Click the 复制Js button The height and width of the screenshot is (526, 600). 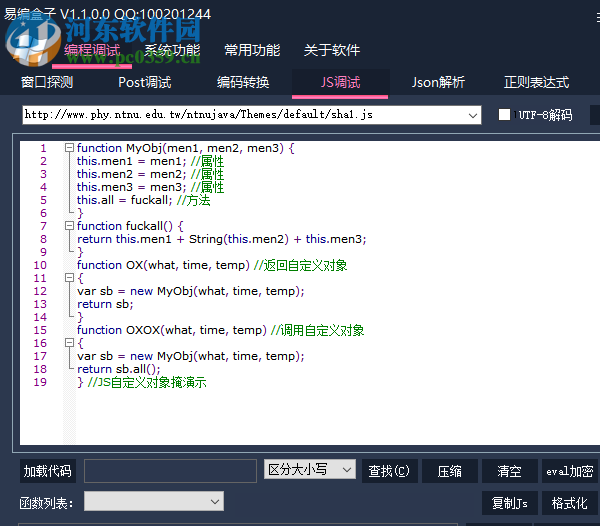coord(509,503)
